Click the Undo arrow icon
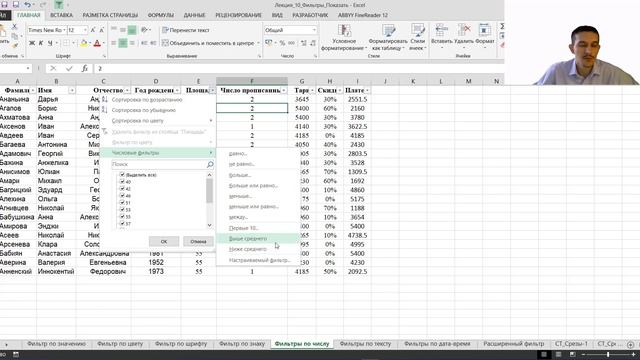This screenshot has height=360, width=640. pyautogui.click(x=27, y=4)
